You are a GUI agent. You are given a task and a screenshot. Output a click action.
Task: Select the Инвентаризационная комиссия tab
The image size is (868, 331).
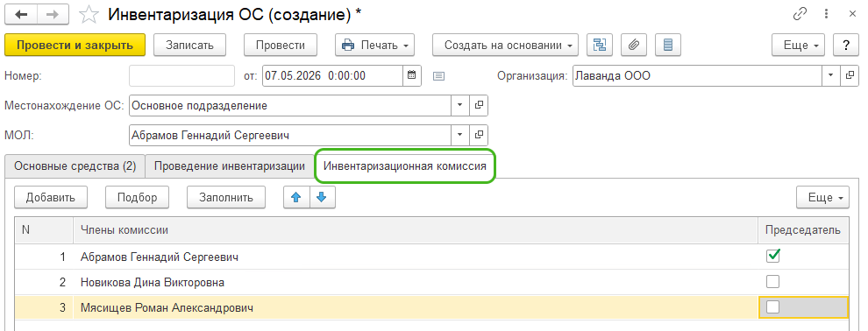(405, 165)
